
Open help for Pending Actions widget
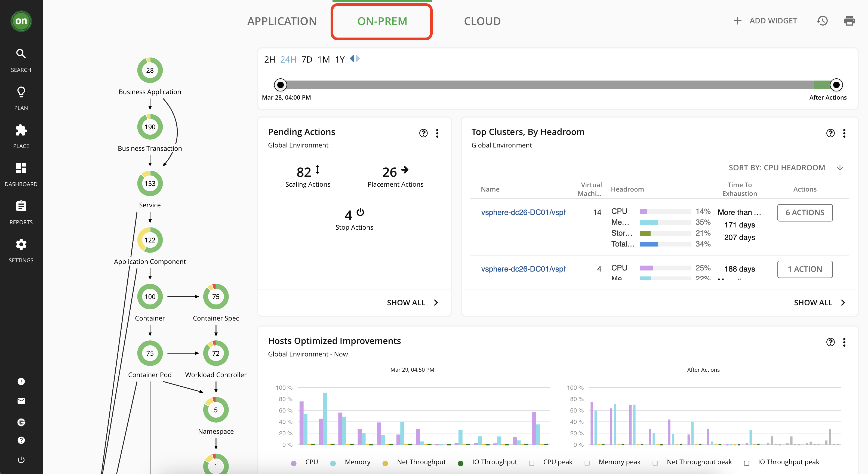(x=423, y=133)
